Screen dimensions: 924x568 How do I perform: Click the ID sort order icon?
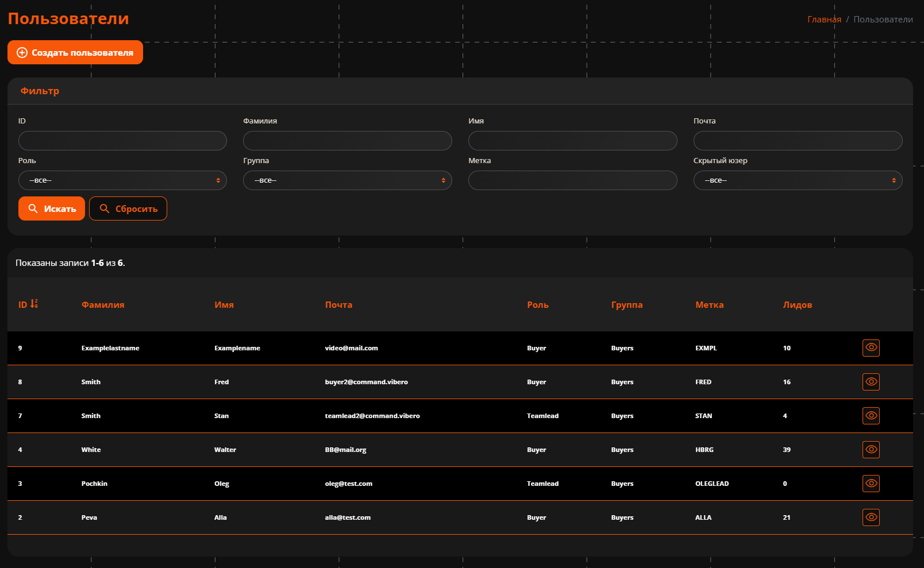coord(34,304)
